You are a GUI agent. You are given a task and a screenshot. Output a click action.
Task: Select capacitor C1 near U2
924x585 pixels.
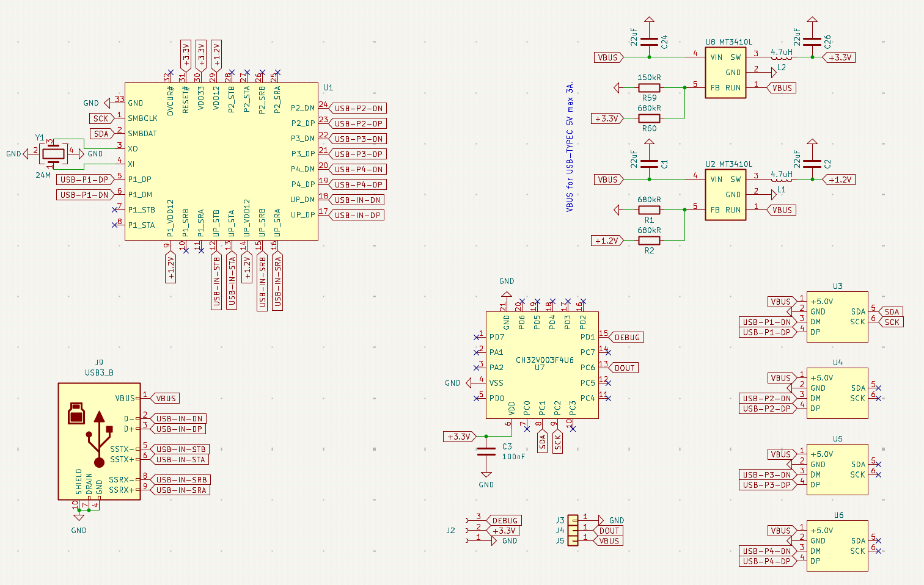649,164
